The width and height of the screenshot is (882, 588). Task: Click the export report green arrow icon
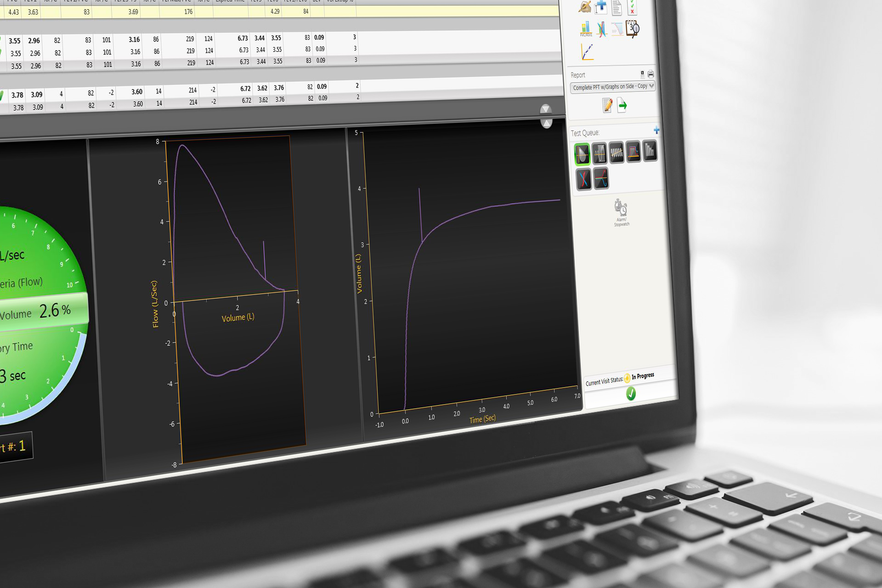click(x=622, y=105)
